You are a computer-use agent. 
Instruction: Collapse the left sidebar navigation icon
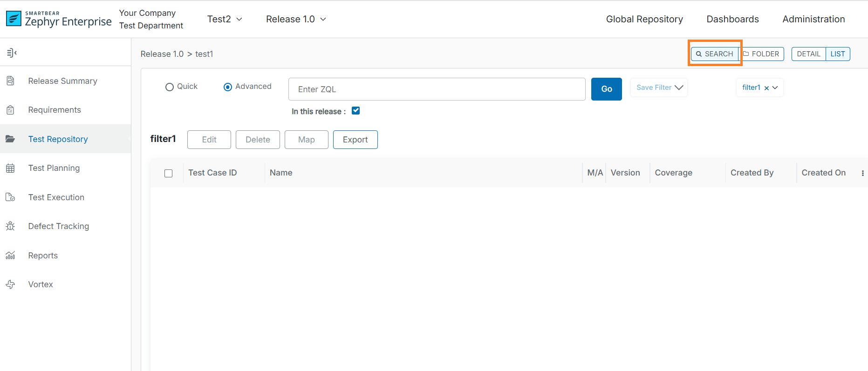(12, 53)
